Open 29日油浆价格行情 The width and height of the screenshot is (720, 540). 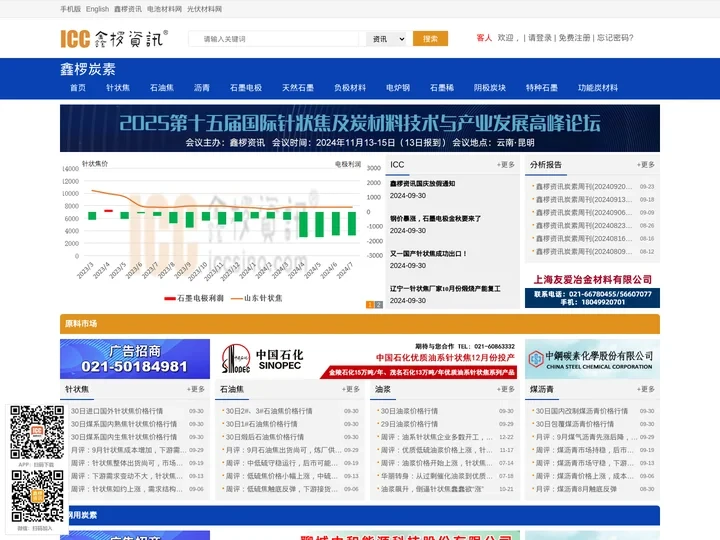click(x=409, y=424)
